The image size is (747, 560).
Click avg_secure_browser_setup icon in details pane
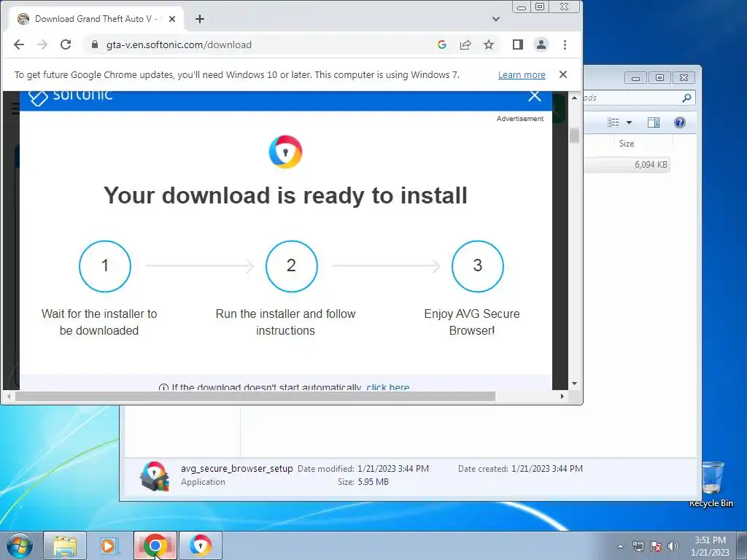coord(155,475)
